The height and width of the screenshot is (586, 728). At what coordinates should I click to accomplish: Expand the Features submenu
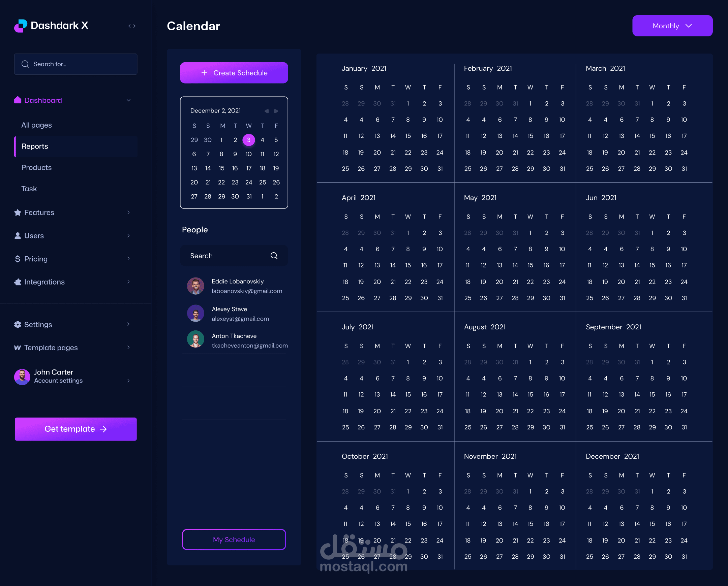coord(128,212)
